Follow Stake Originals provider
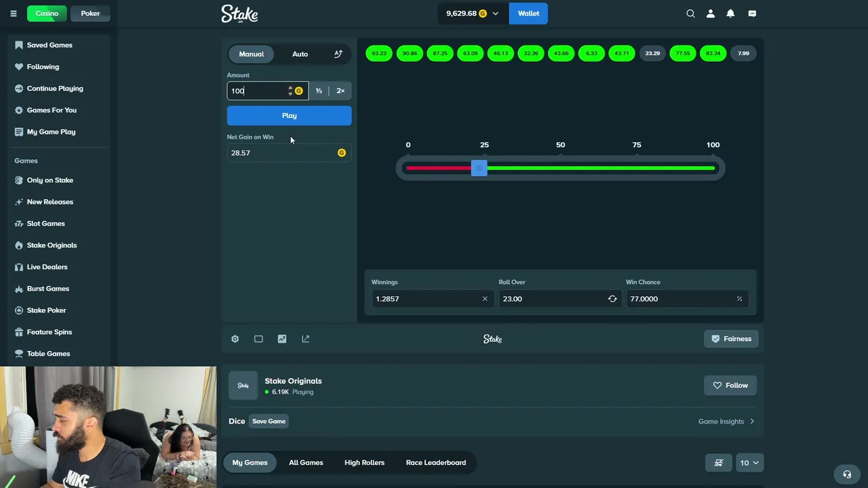Viewport: 868px width, 488px height. pyautogui.click(x=730, y=386)
